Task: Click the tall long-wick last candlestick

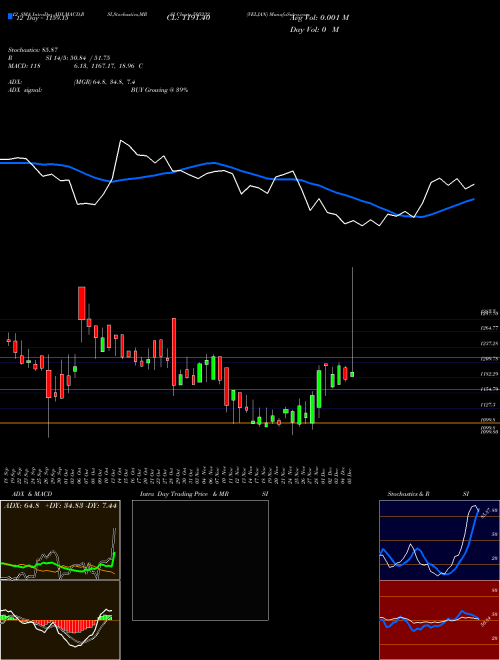Action: (x=352, y=322)
